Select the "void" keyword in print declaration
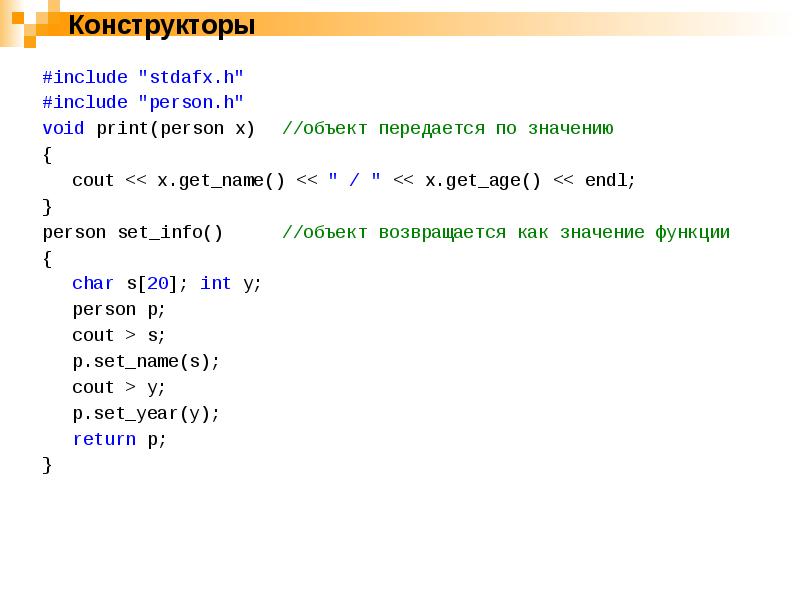The image size is (800, 600). coord(64,128)
